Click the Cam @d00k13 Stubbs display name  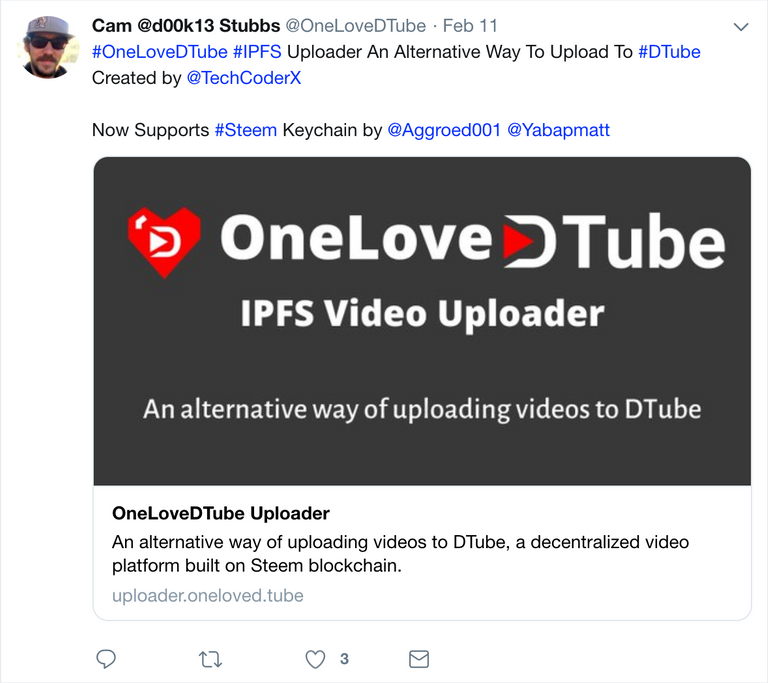[x=186, y=25]
